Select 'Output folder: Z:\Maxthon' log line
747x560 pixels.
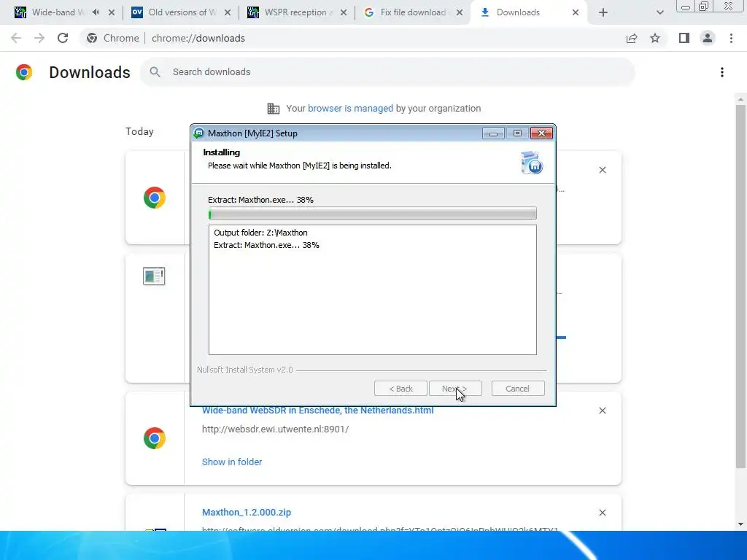(x=260, y=233)
